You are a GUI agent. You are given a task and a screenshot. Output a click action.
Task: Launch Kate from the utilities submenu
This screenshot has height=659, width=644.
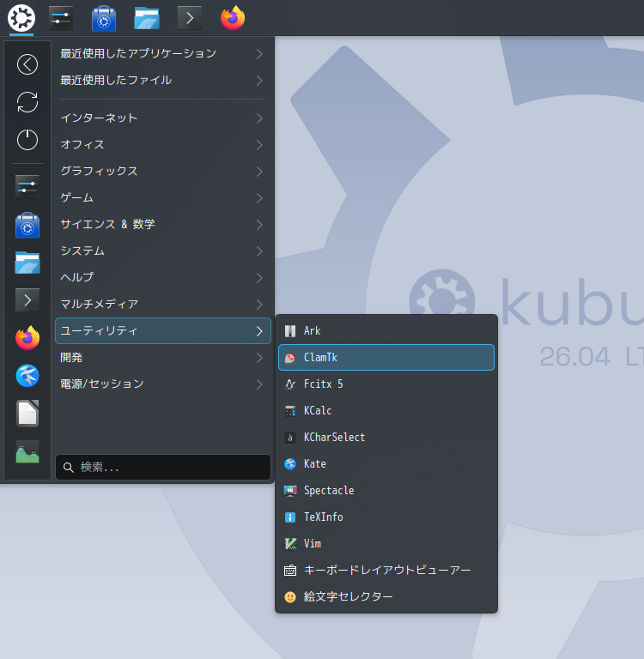[386, 464]
